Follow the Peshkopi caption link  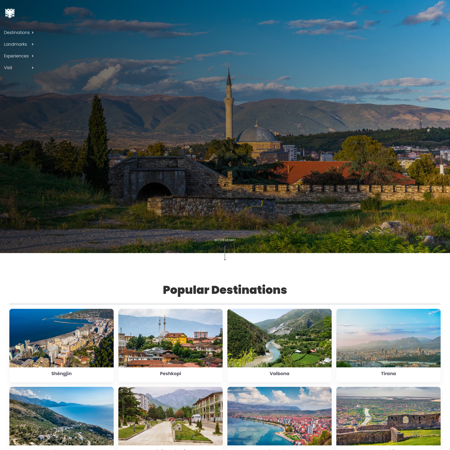click(170, 374)
